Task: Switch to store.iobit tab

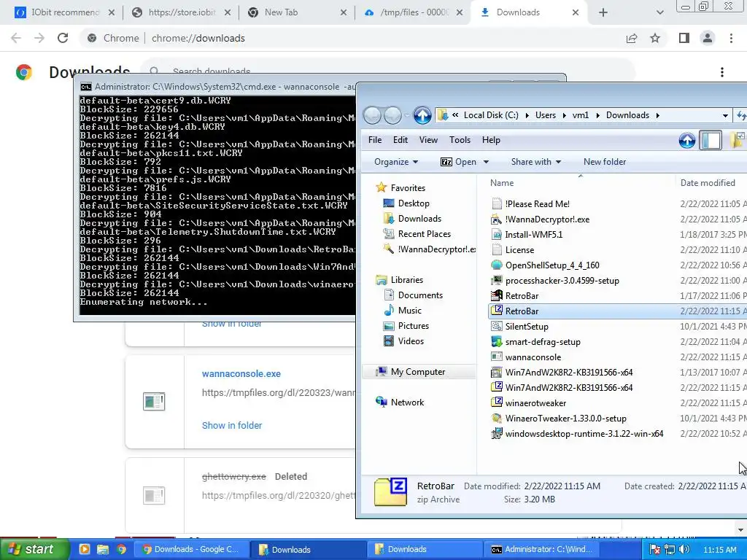Action: (x=182, y=12)
